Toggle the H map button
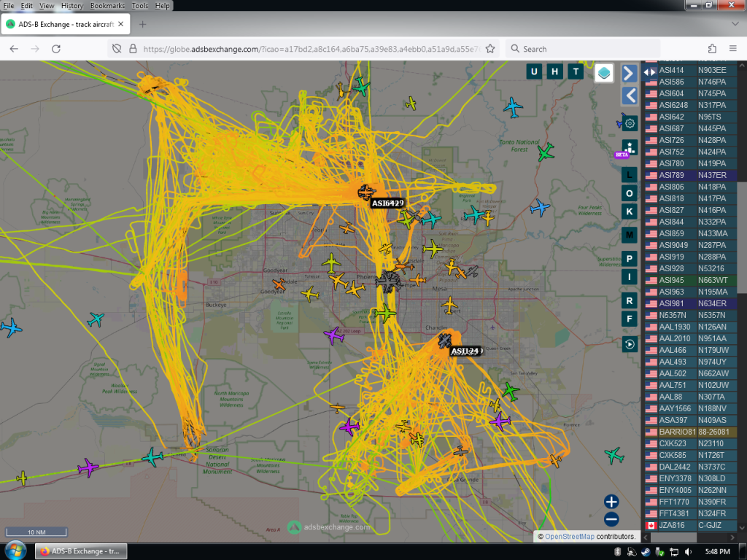747x560 pixels. click(x=554, y=72)
